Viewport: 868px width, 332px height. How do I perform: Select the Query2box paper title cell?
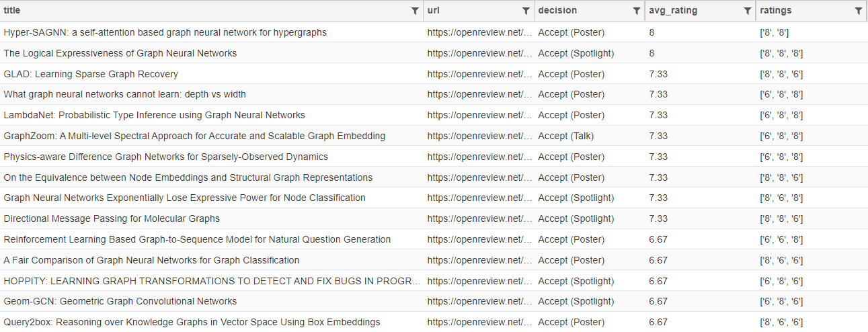[x=192, y=322]
